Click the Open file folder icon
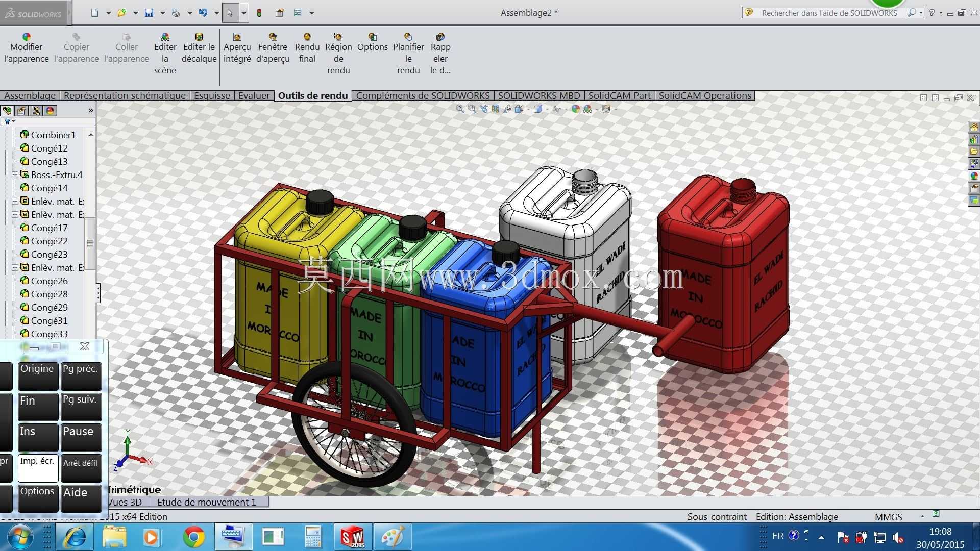980x551 pixels. [121, 13]
